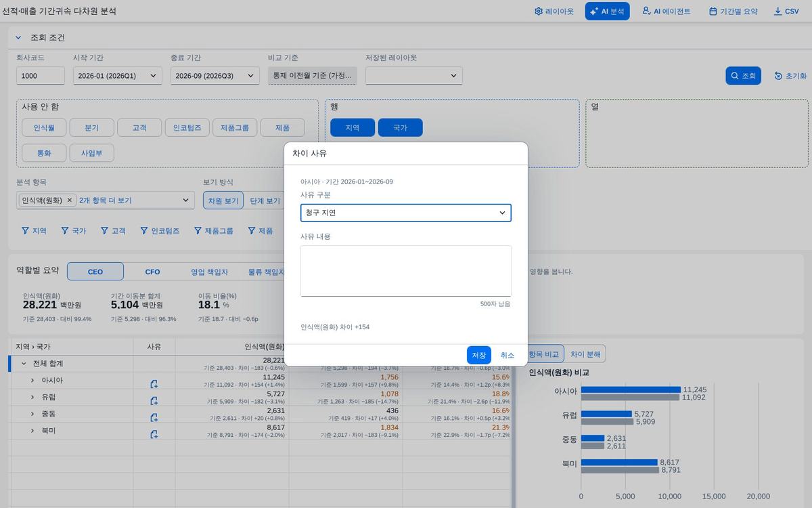
Task: Add reason note for 유럽 row
Action: 154,400
